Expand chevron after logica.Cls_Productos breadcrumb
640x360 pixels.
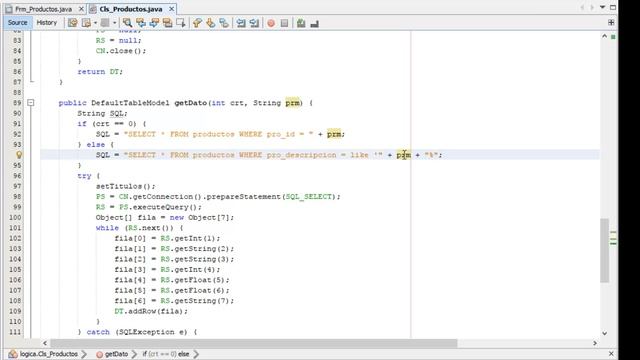pos(84,354)
